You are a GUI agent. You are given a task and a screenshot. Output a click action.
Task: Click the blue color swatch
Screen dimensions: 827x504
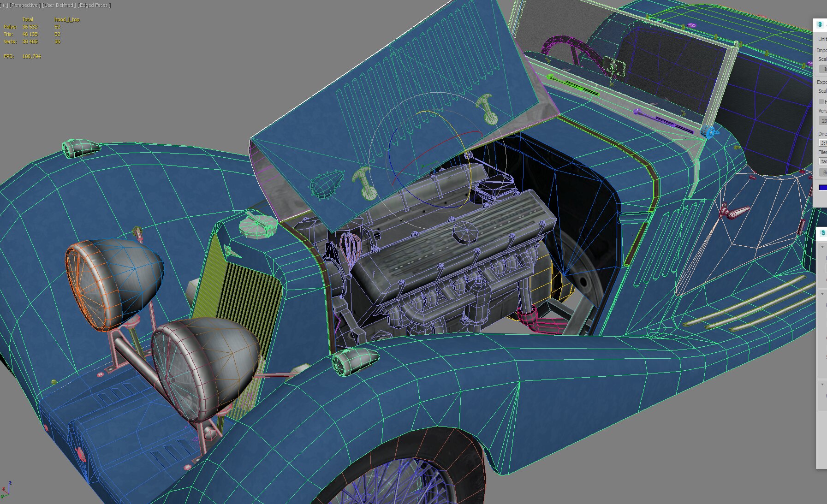(822, 187)
